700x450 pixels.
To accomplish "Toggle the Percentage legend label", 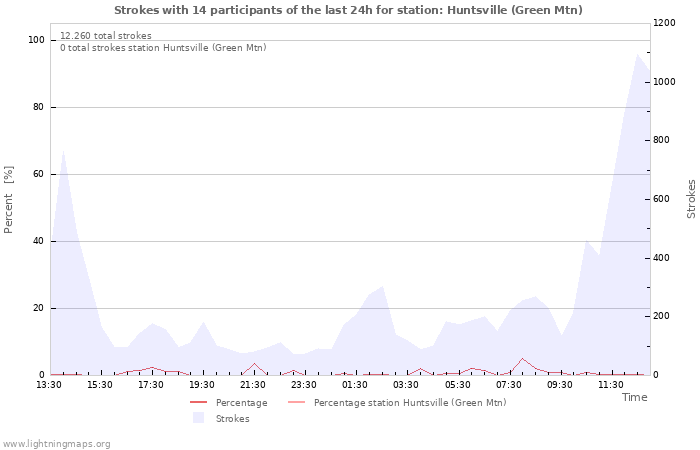I will (241, 403).
